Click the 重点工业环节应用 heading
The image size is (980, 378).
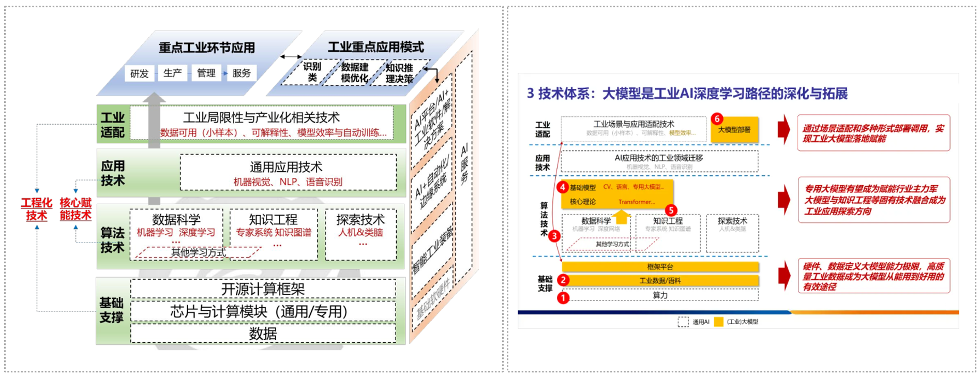tap(207, 48)
